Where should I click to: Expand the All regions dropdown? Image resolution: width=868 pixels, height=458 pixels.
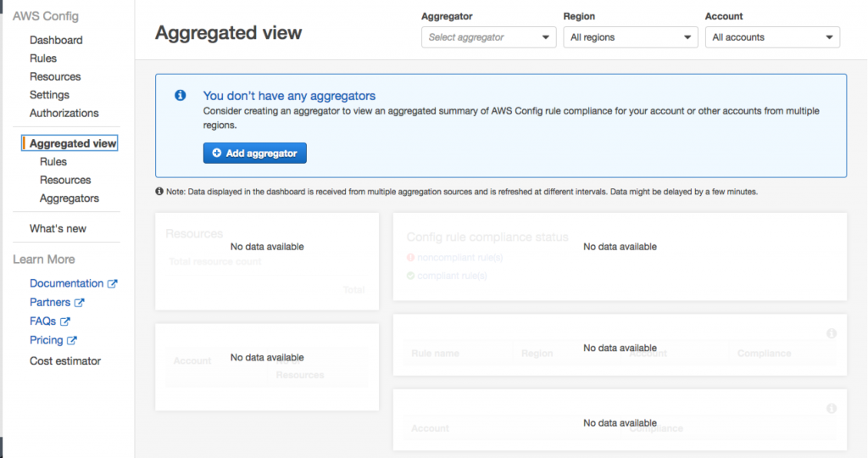[630, 37]
